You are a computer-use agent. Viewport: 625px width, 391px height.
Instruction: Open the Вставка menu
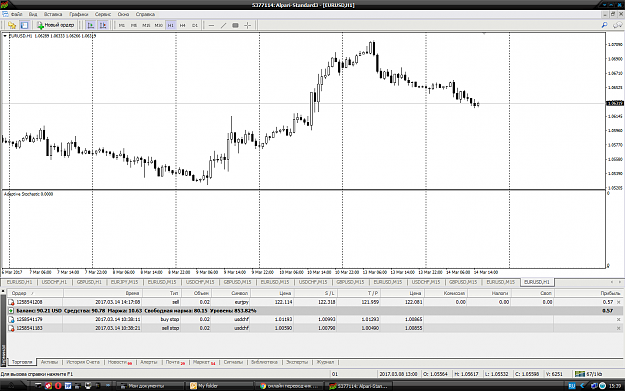click(53, 14)
